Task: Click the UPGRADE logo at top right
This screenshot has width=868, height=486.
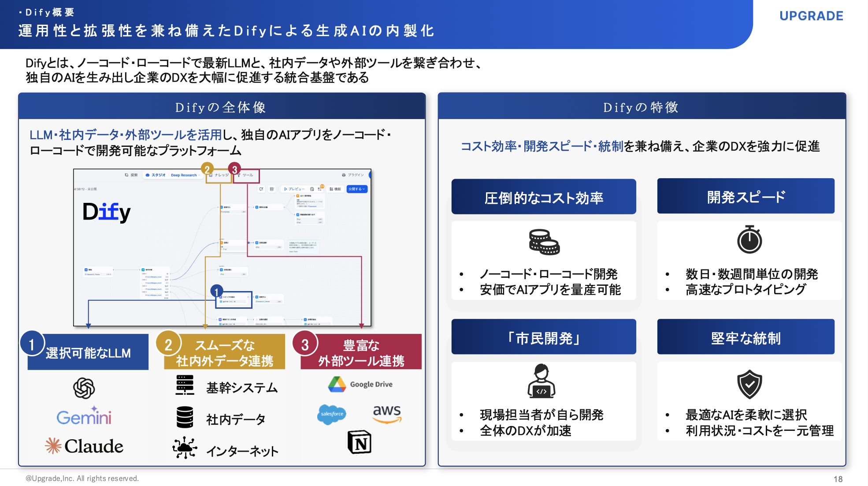Action: [811, 16]
